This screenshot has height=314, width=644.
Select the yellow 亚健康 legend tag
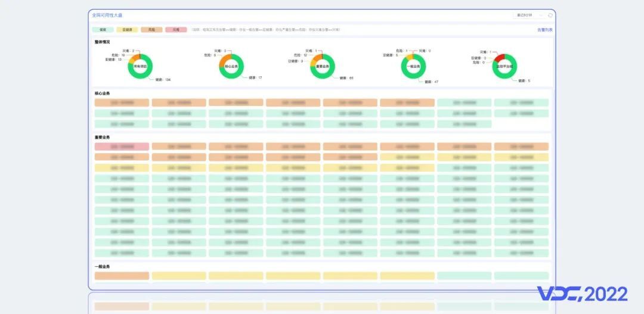[127, 30]
